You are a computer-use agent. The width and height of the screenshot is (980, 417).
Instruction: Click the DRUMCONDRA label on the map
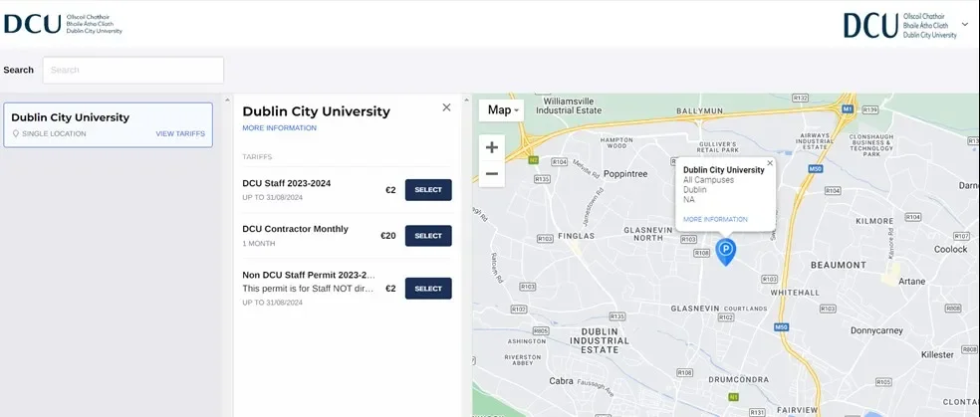[738, 379]
